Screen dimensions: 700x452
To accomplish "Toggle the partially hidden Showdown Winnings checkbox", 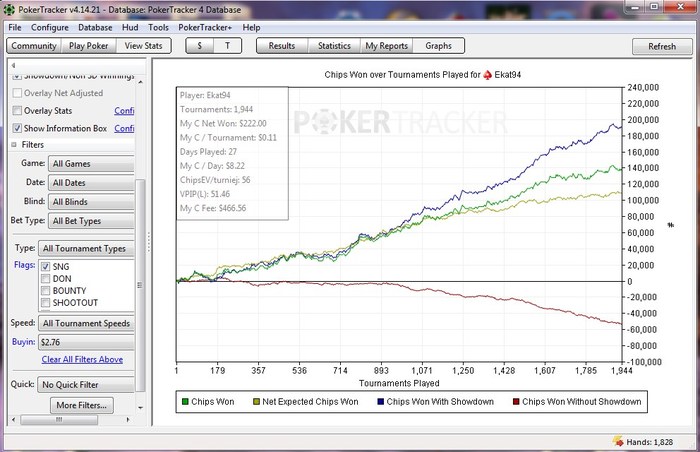I will point(17,76).
